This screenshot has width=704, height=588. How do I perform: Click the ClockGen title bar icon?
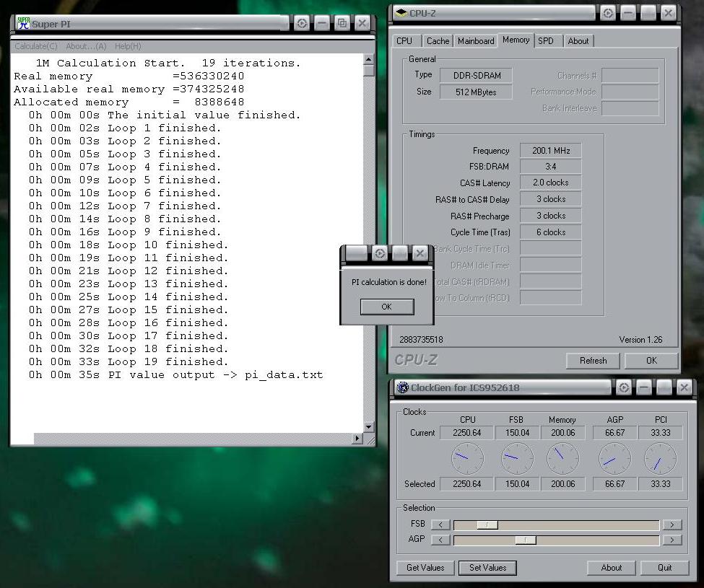[x=403, y=387]
